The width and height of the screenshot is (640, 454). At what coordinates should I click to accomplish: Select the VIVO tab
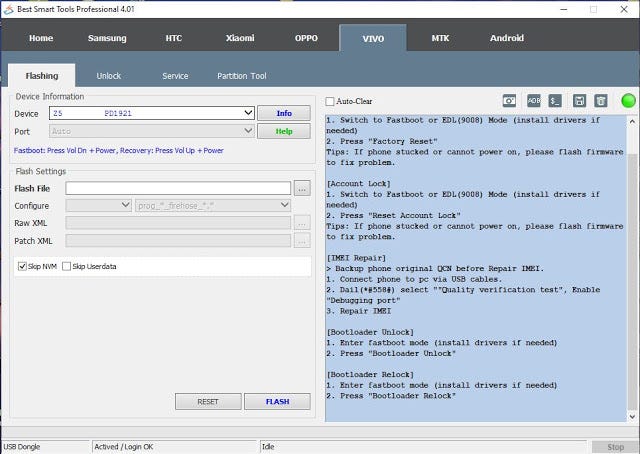(x=373, y=38)
